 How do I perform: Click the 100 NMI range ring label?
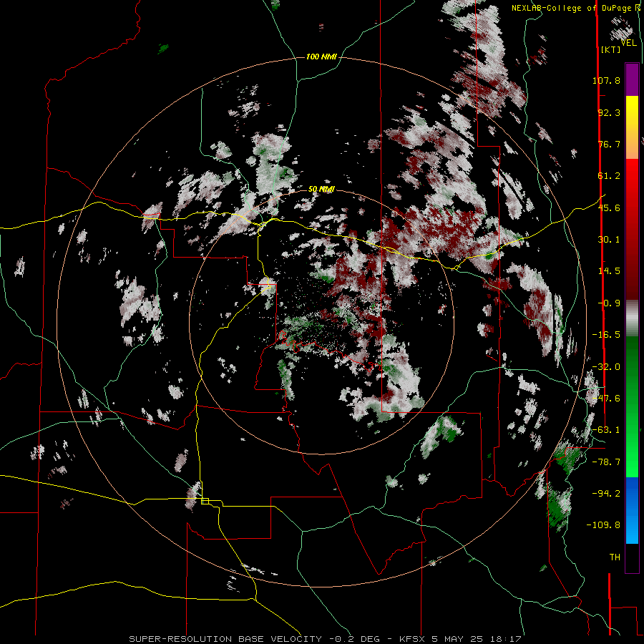(x=321, y=57)
